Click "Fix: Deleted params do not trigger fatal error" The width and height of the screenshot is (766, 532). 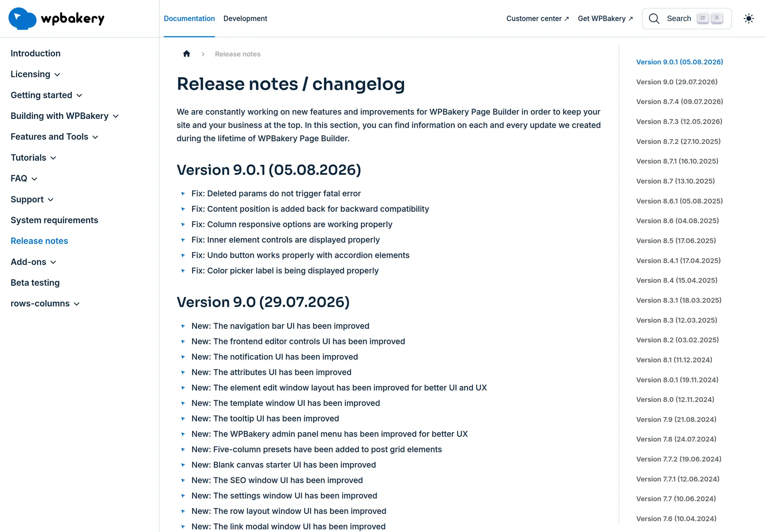(x=276, y=194)
